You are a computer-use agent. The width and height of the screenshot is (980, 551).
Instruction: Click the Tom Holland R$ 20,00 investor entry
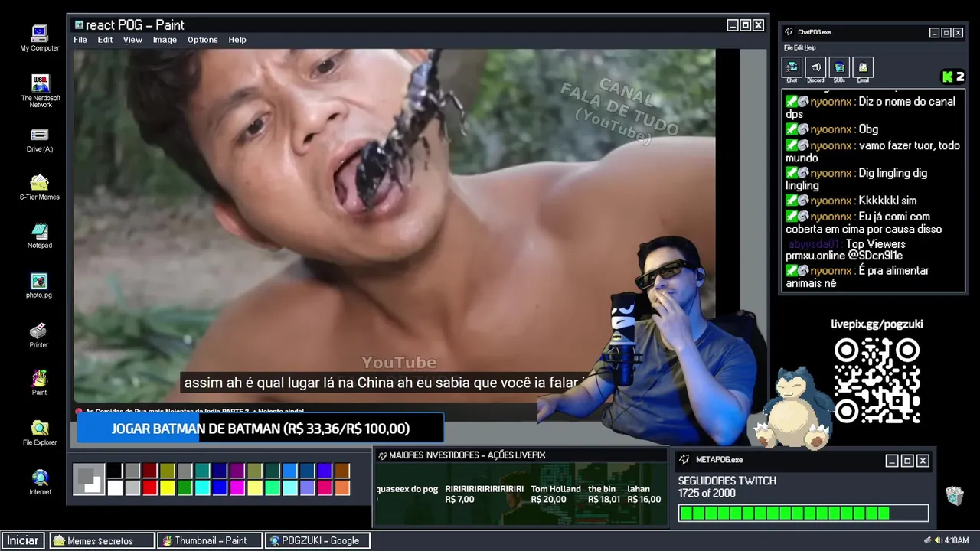[x=556, y=494]
